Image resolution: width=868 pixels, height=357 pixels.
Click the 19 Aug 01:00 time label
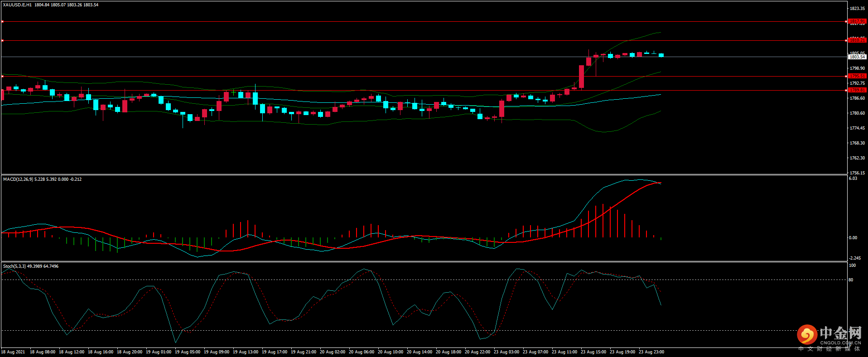coord(159,352)
